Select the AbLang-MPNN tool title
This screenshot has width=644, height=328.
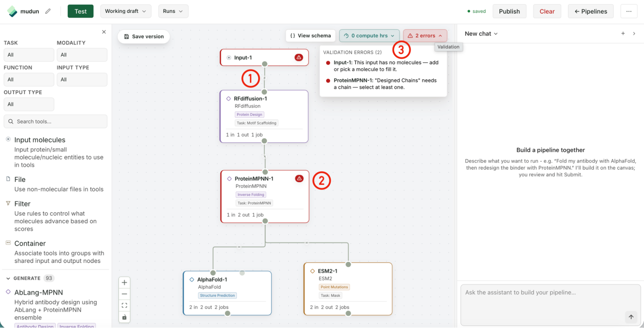pyautogui.click(x=39, y=293)
